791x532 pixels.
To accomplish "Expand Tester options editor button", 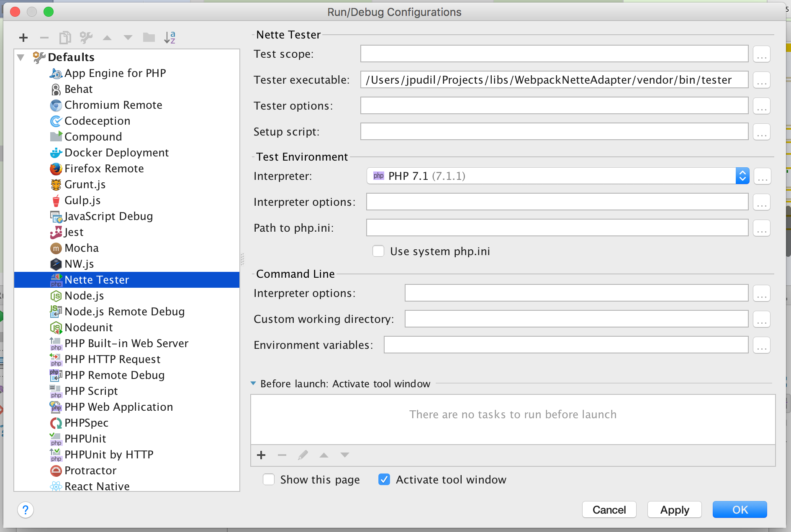I will [762, 106].
